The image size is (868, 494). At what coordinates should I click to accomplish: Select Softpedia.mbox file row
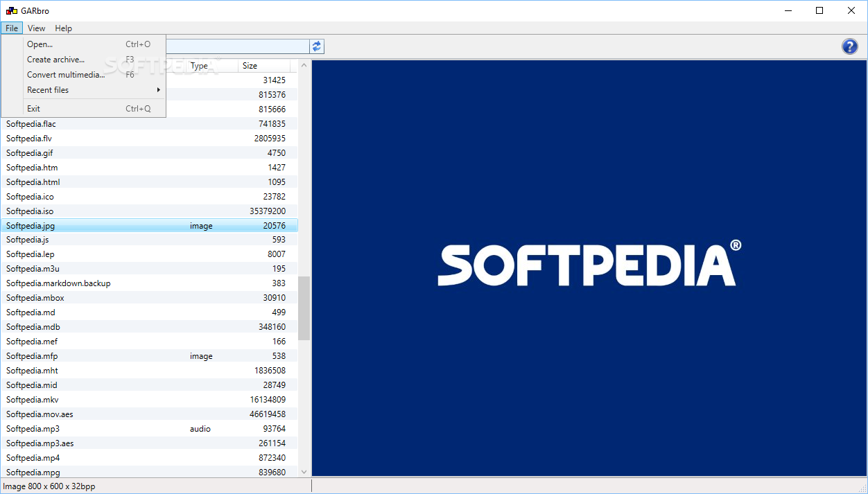coord(149,298)
